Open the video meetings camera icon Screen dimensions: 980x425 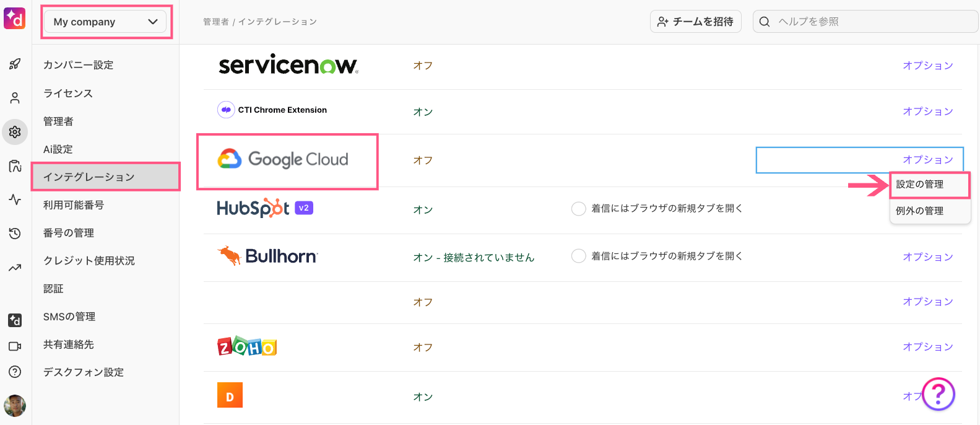tap(15, 346)
